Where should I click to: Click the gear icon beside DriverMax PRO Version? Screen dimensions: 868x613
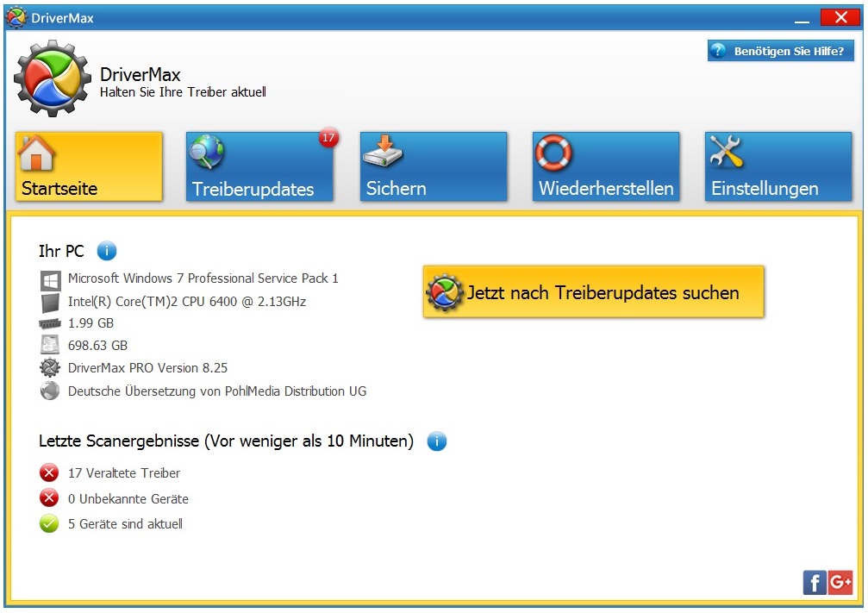pos(50,367)
